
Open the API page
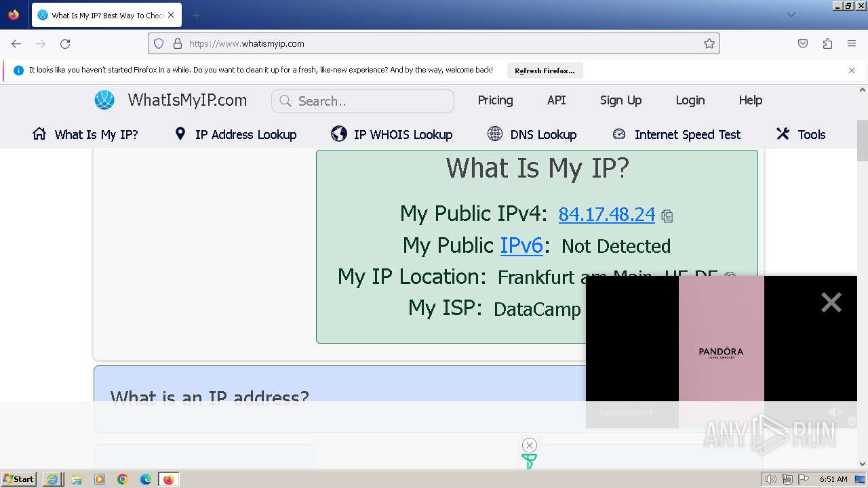click(x=556, y=100)
